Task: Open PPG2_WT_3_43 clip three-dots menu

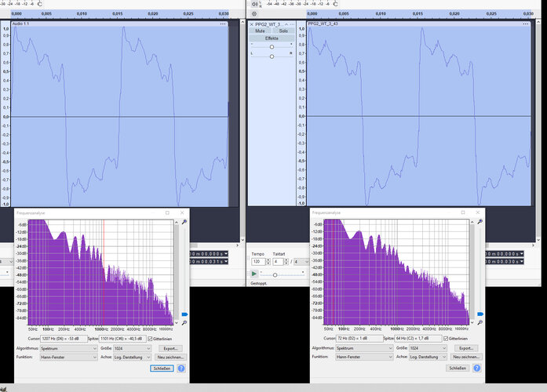Action: pyautogui.click(x=525, y=24)
